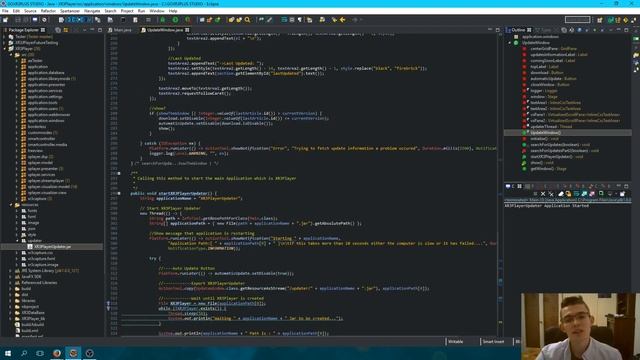640x360 pixels.
Task: Select the Package Explorer view tab
Action: [x=24, y=30]
